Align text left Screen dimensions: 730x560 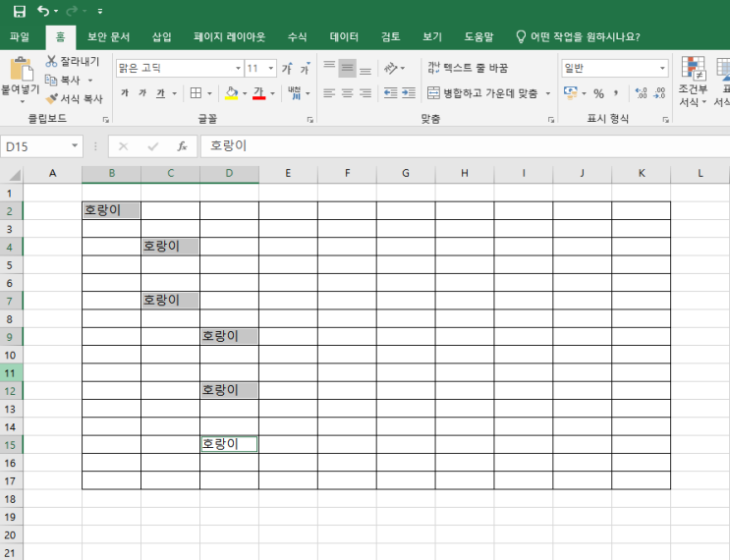tap(329, 93)
